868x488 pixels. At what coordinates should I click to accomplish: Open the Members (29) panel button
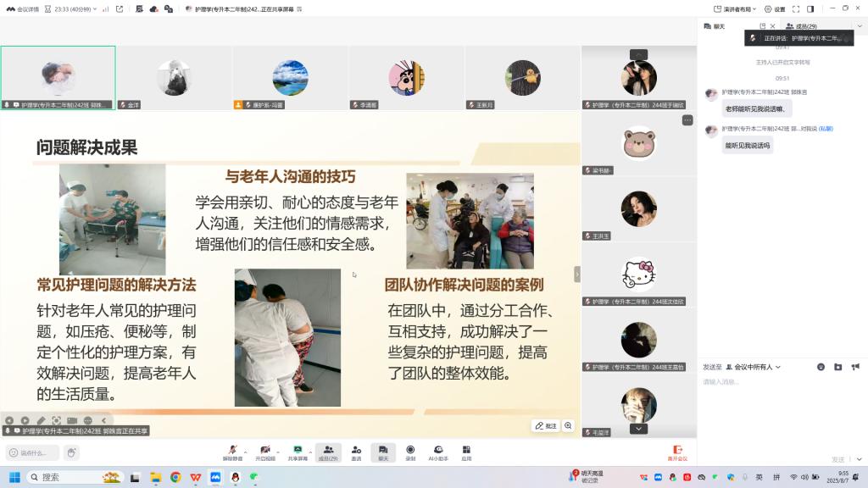click(328, 452)
